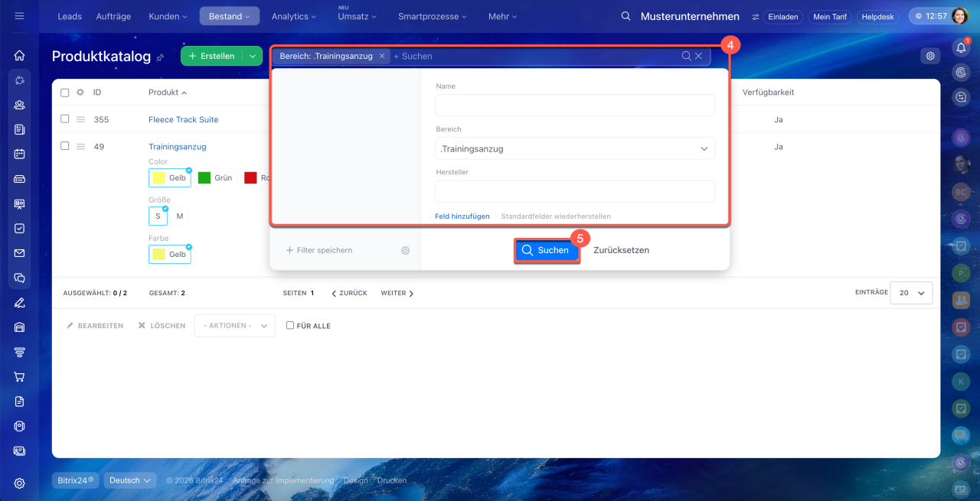Click Standardfelder wiederherstellen link
This screenshot has height=501, width=980.
[556, 216]
